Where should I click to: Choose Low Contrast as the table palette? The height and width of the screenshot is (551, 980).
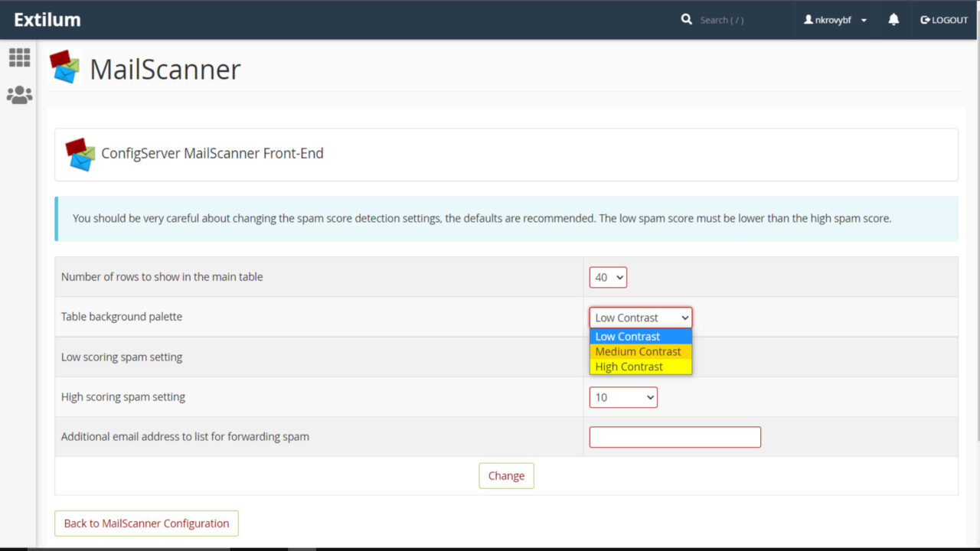pos(627,336)
